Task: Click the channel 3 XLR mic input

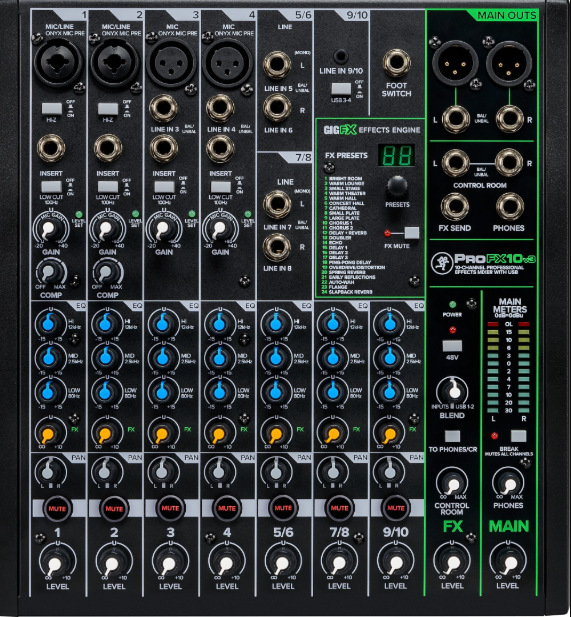Action: click(171, 62)
